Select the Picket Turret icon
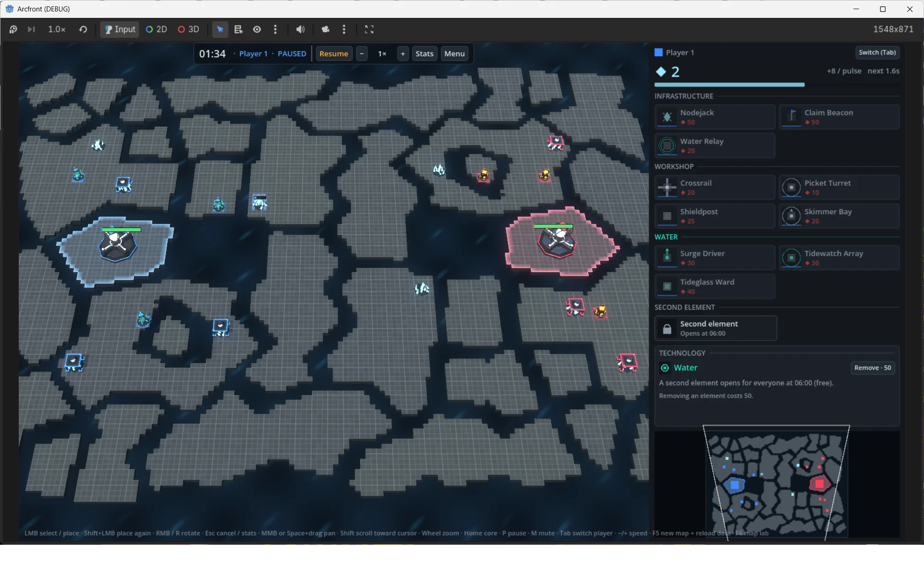Viewport: 924px width, 580px height. coord(791,187)
